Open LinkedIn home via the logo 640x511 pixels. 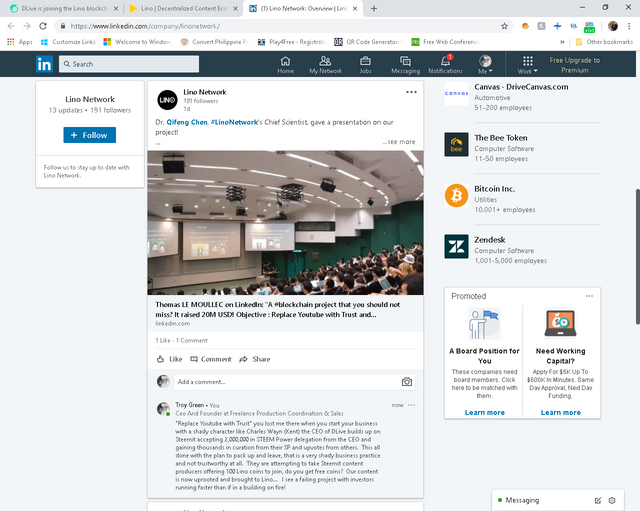click(x=44, y=64)
